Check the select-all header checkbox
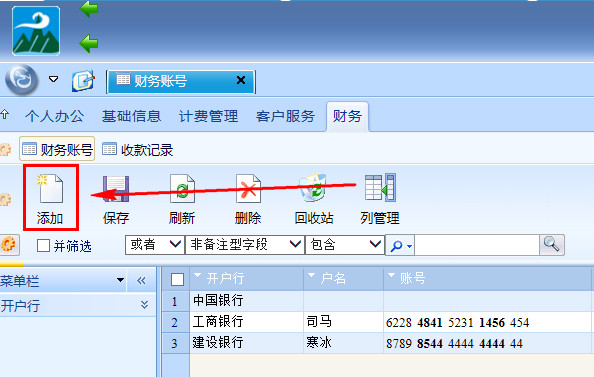The image size is (594, 377). pos(177,280)
